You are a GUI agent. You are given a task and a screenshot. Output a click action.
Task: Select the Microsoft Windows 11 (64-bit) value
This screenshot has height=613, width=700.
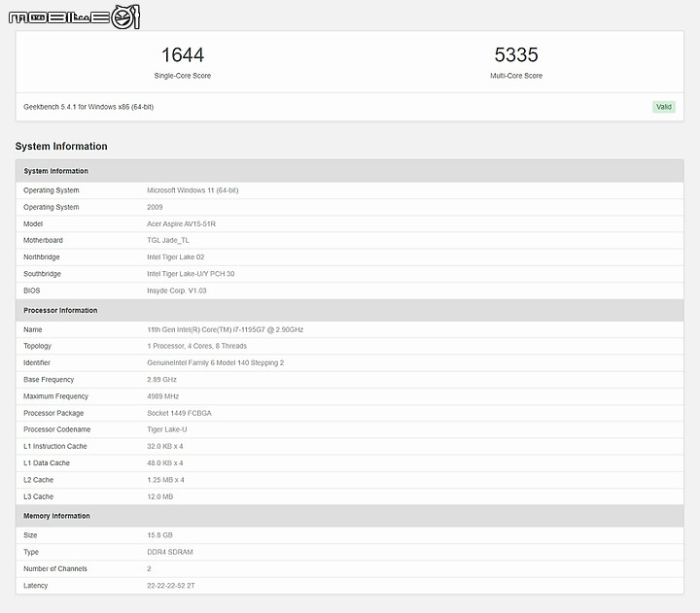192,190
